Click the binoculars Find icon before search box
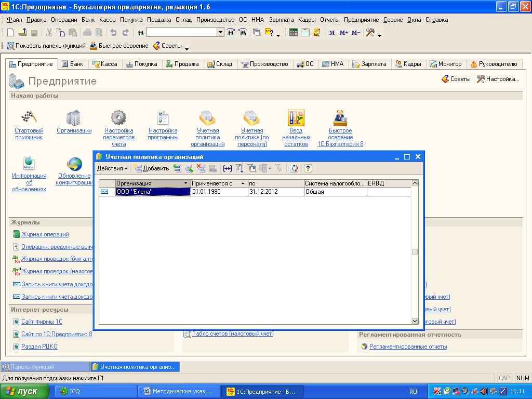 (x=140, y=33)
